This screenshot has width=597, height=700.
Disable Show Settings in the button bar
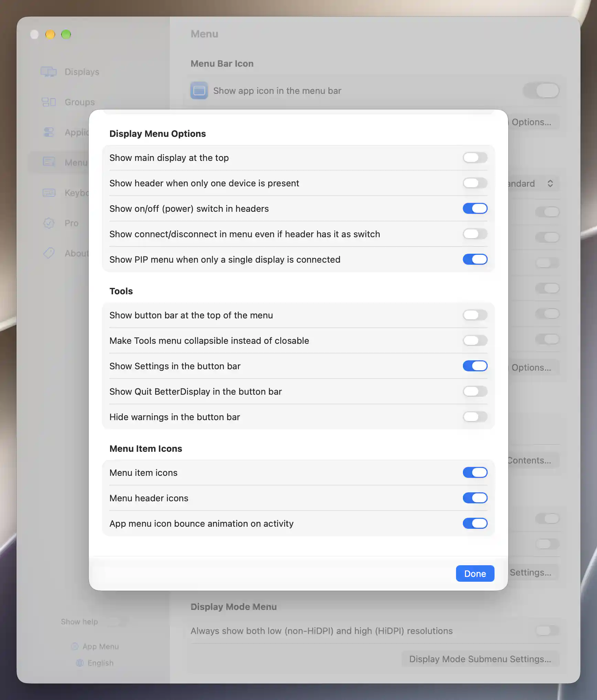(x=475, y=366)
